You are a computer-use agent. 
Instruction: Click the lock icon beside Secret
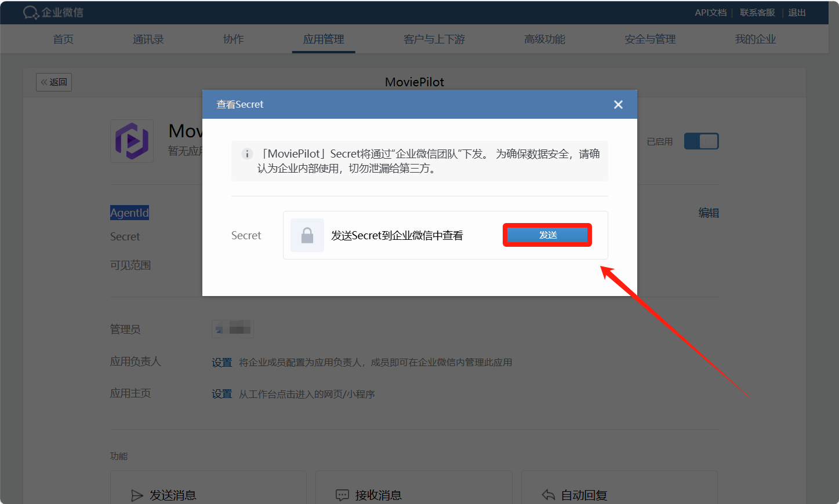pyautogui.click(x=307, y=235)
